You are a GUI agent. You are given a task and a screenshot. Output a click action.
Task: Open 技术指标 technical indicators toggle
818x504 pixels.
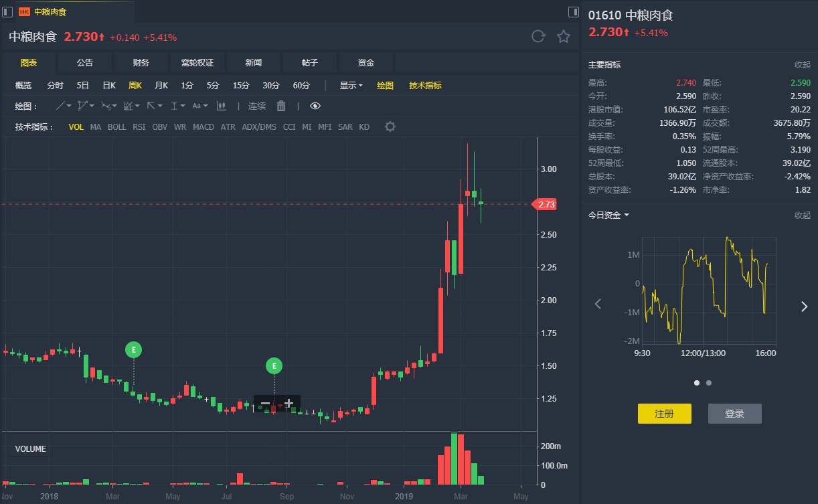pyautogui.click(x=426, y=85)
